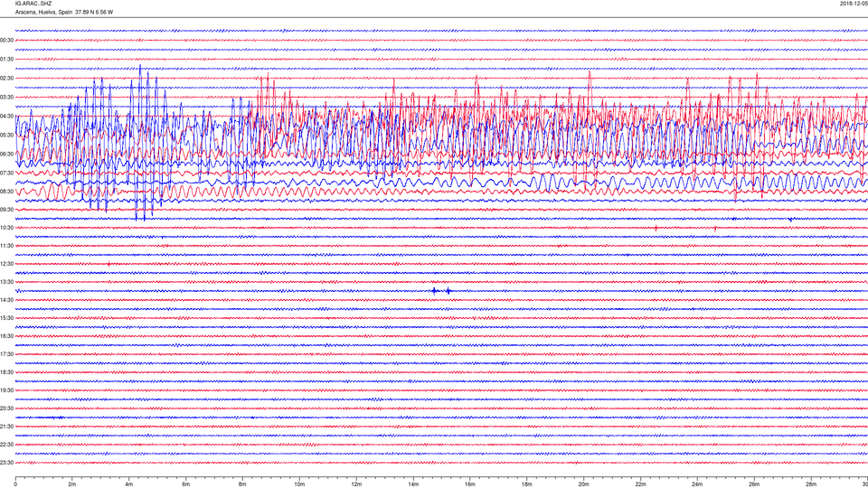Image resolution: width=868 pixels, height=488 pixels.
Task: Click the station code IG.ARAC..SHZ
Action: pyautogui.click(x=33, y=4)
